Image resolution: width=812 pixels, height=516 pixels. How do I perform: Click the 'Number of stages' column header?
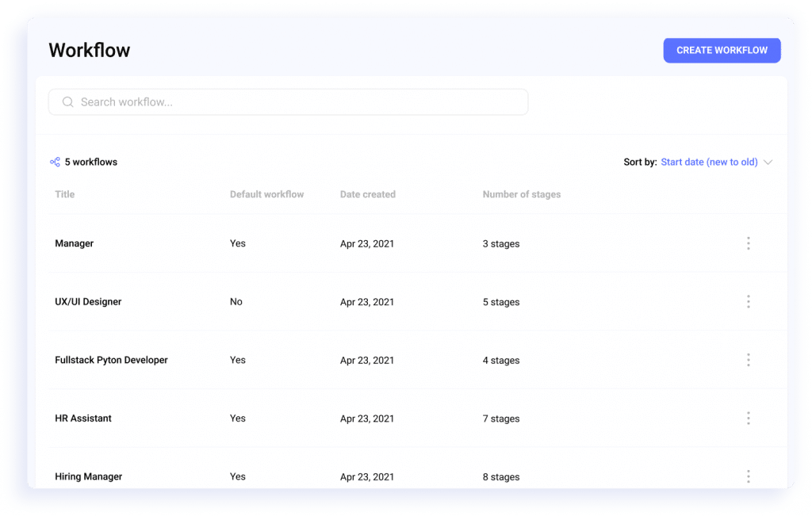click(521, 194)
